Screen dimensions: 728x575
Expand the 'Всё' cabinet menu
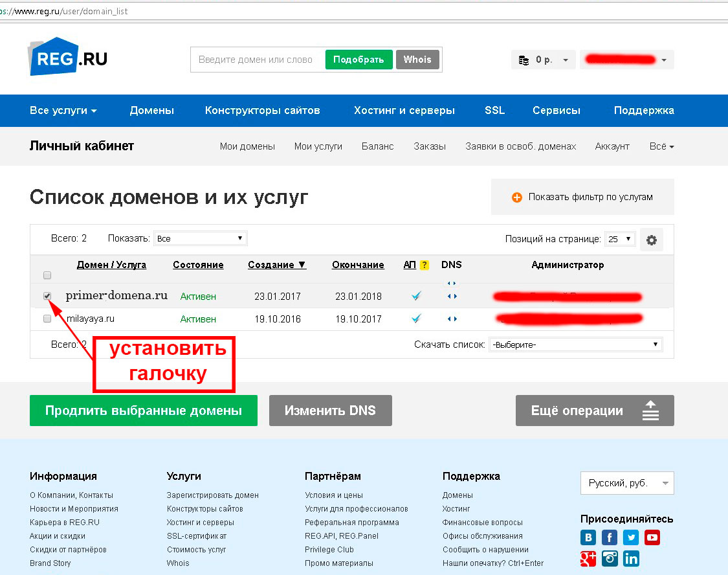(661, 146)
